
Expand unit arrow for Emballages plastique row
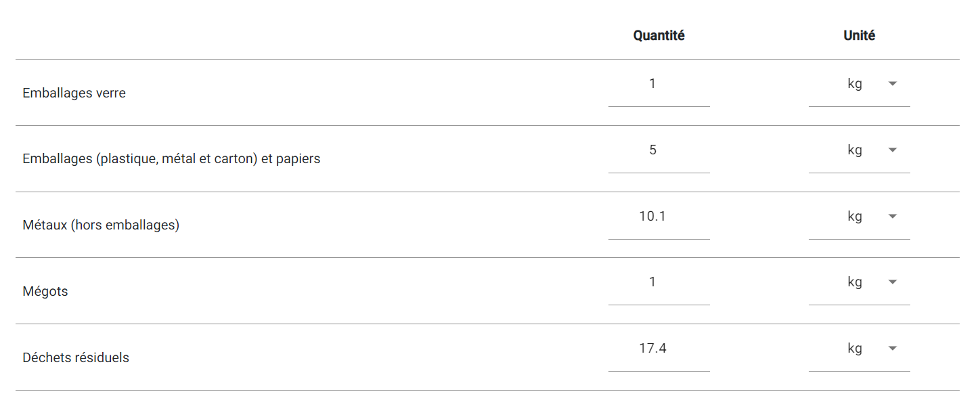pos(892,150)
